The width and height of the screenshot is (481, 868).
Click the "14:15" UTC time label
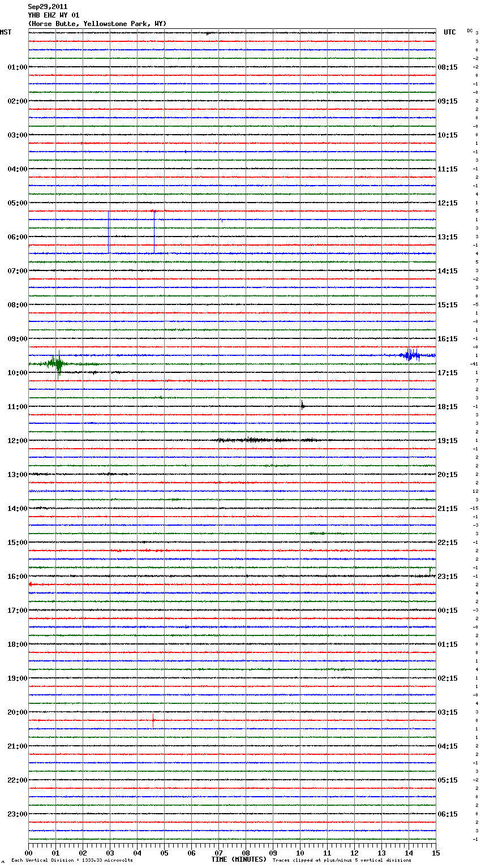tap(448, 271)
